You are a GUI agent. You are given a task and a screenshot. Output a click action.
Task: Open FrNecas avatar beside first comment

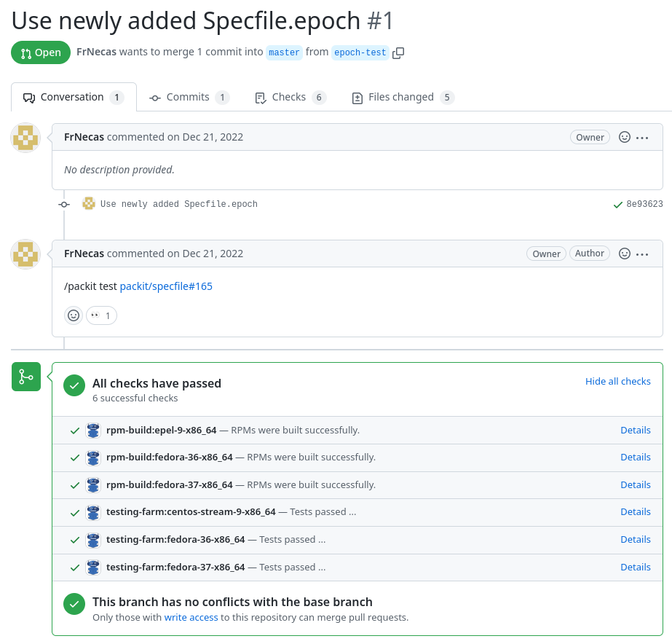tap(26, 138)
